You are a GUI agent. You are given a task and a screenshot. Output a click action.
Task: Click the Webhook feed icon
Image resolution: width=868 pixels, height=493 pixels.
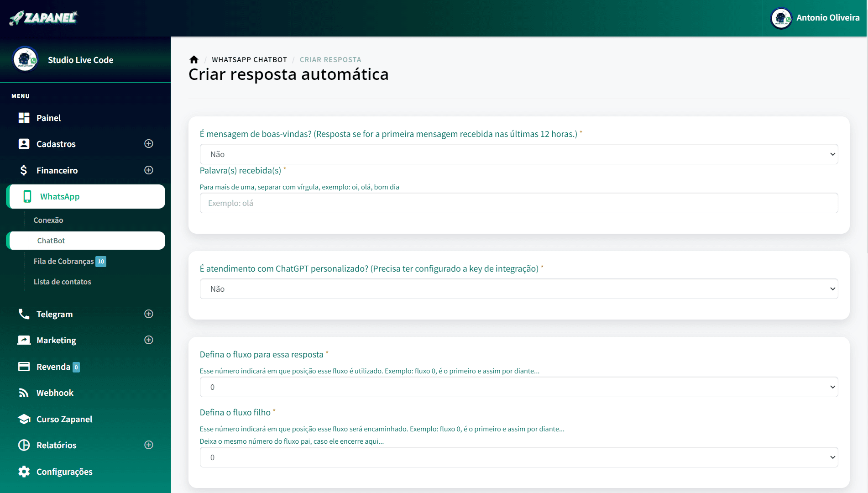click(x=24, y=393)
